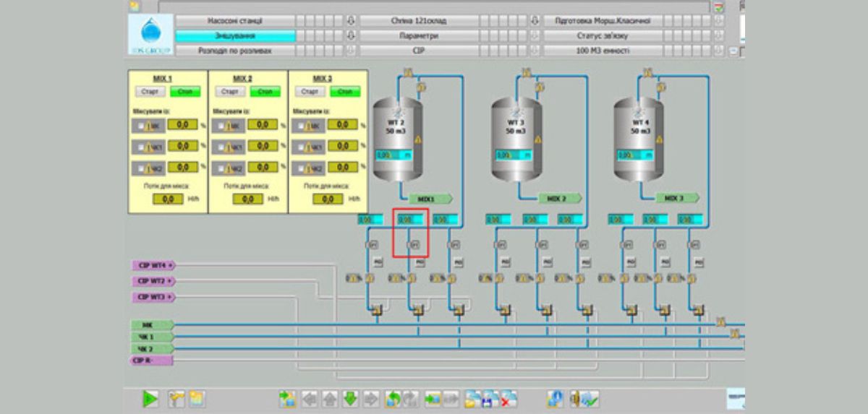Click the gray left arrow navigation icon
Viewport: 868px width, 414px height.
click(310, 399)
